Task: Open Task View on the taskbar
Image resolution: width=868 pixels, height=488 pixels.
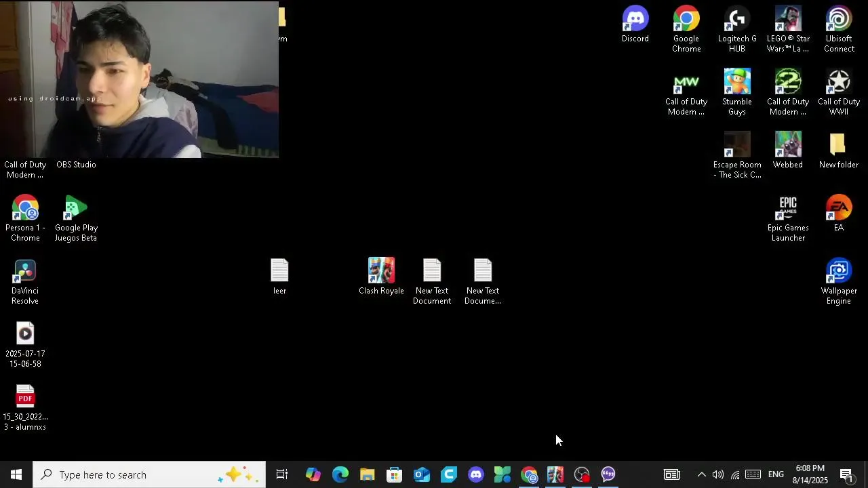Action: (x=282, y=474)
